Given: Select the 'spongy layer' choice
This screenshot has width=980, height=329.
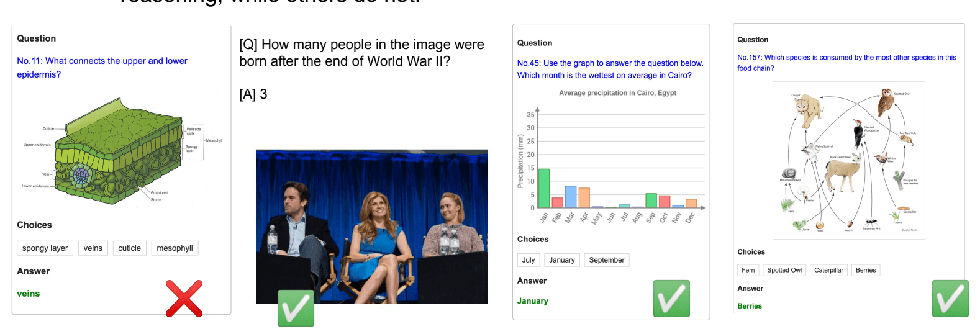Looking at the screenshot, I should pyautogui.click(x=45, y=248).
